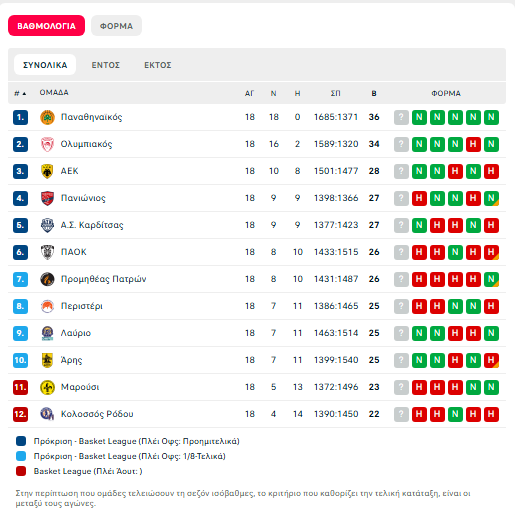Click the Μαρούσι team logo
Image resolution: width=515 pixels, height=515 pixels.
coord(47,387)
